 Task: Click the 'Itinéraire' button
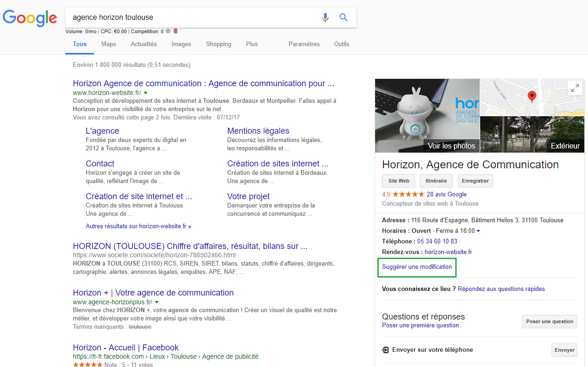click(x=436, y=181)
